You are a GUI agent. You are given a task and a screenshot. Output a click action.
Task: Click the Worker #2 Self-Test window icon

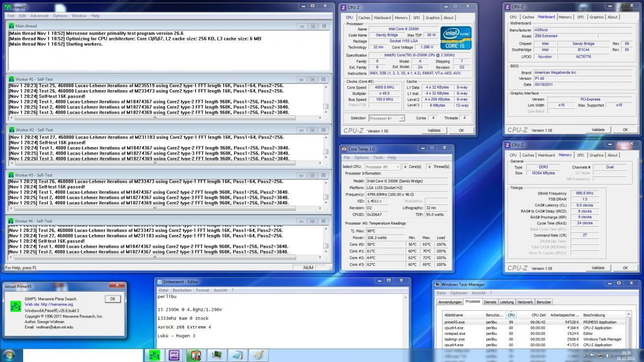(11, 130)
